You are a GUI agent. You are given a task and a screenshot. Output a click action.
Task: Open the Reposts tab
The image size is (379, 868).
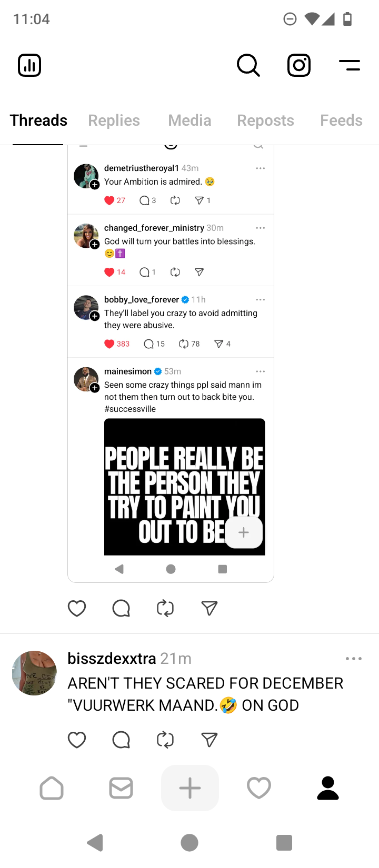pyautogui.click(x=265, y=120)
